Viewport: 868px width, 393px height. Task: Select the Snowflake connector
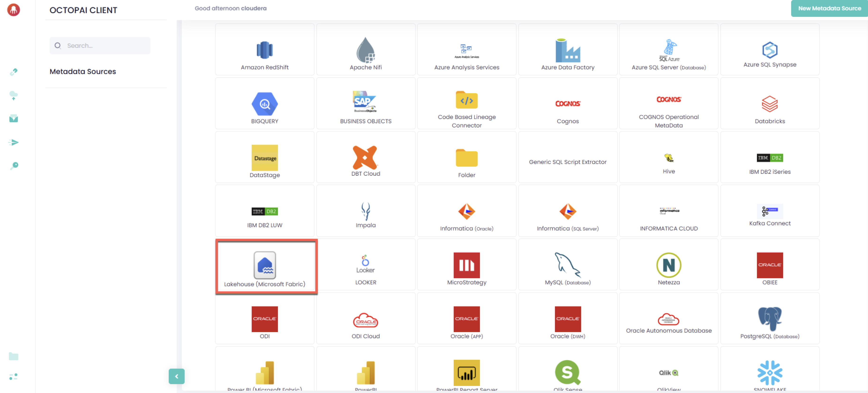pyautogui.click(x=770, y=369)
